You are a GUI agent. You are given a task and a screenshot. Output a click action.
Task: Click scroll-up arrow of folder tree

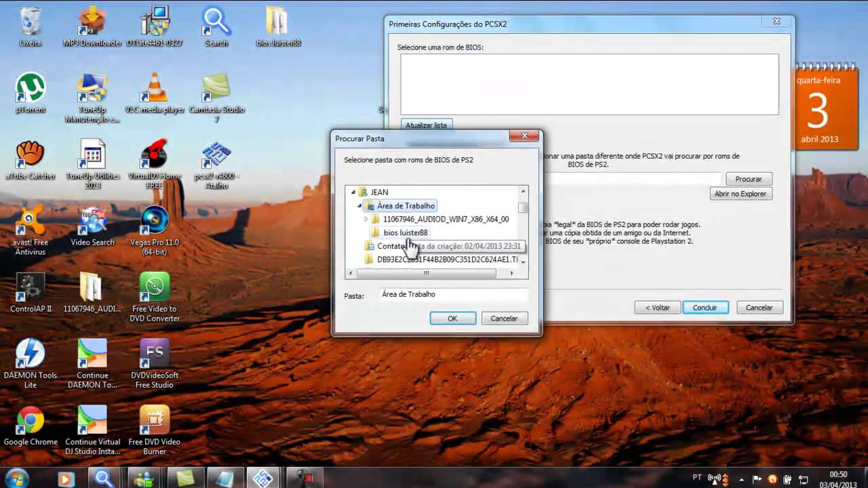(x=523, y=192)
